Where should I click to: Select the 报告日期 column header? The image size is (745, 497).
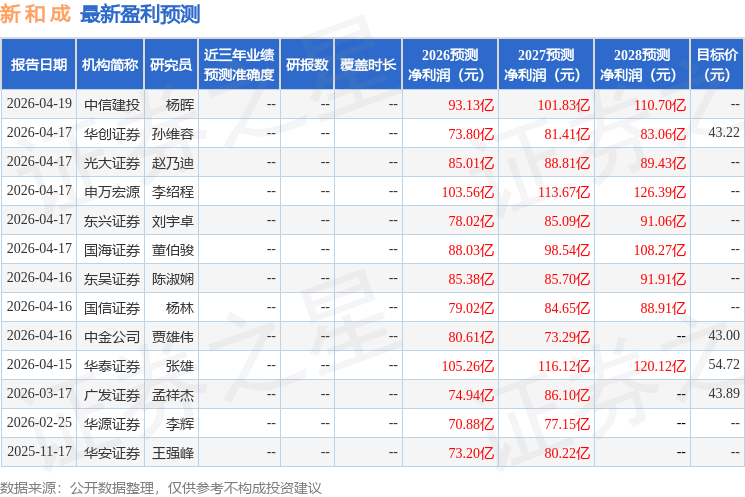tap(38, 64)
